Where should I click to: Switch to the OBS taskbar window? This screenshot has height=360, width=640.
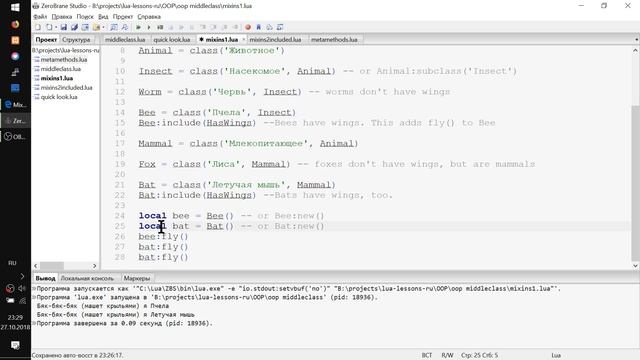tap(15, 137)
